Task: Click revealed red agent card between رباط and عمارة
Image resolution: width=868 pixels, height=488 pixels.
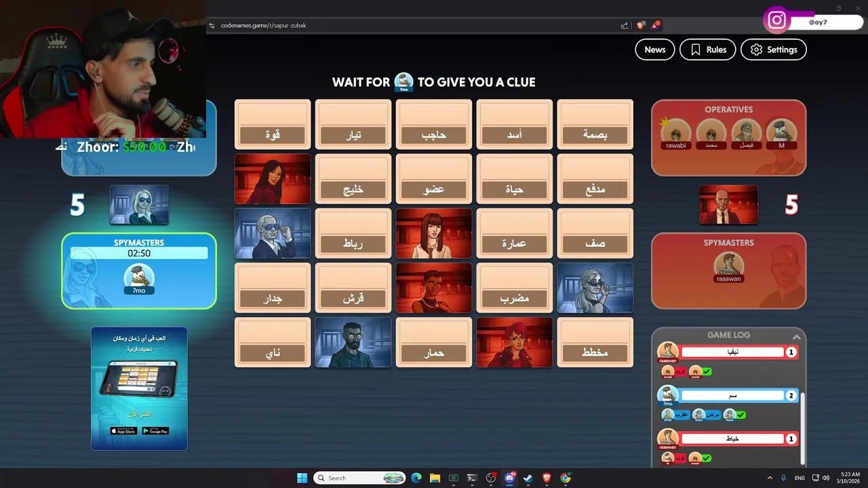Action: [434, 234]
